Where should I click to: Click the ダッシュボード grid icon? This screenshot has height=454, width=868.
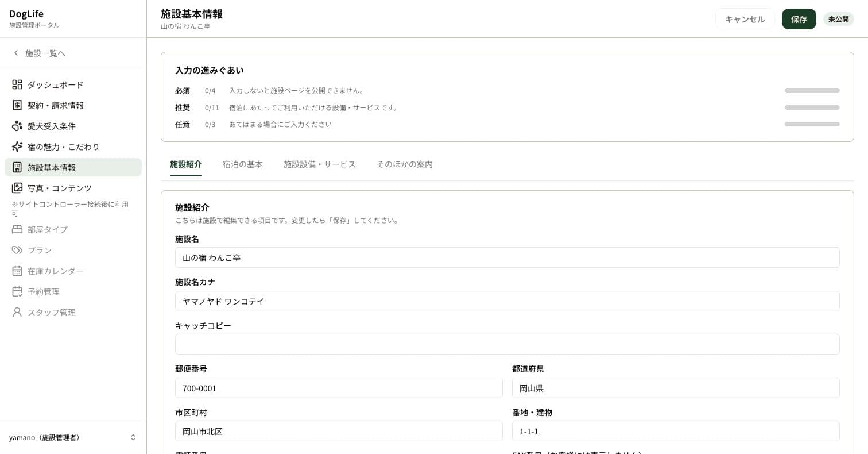17,84
